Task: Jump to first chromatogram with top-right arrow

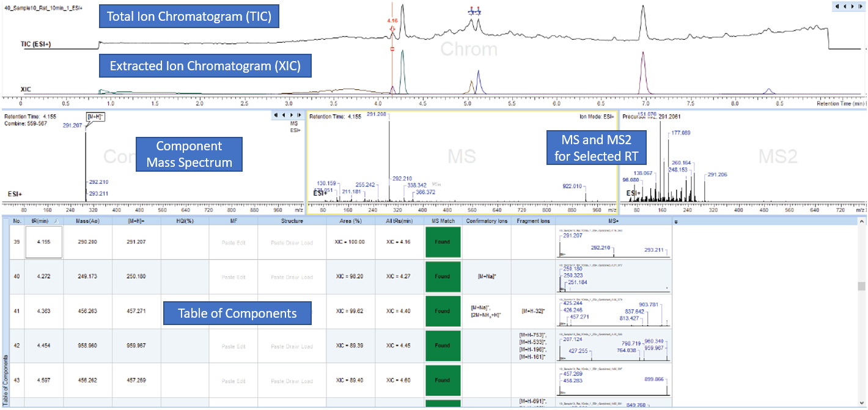Action: pos(837,5)
